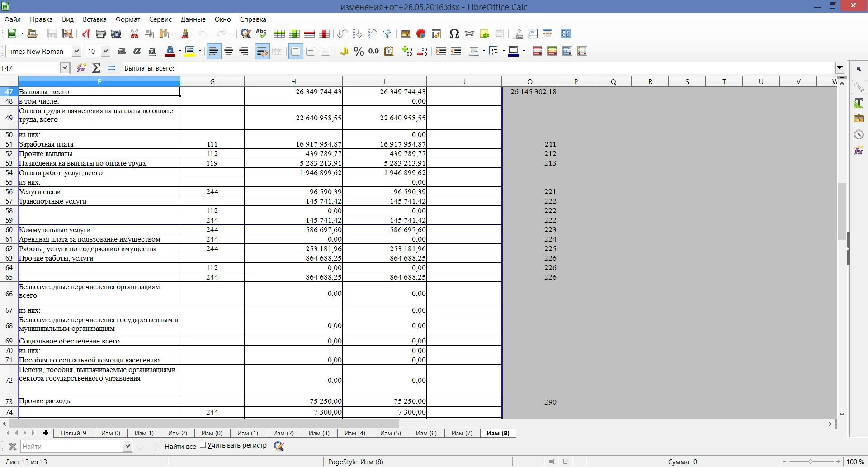
Task: Toggle Align Top vertical alignment
Action: [296, 51]
